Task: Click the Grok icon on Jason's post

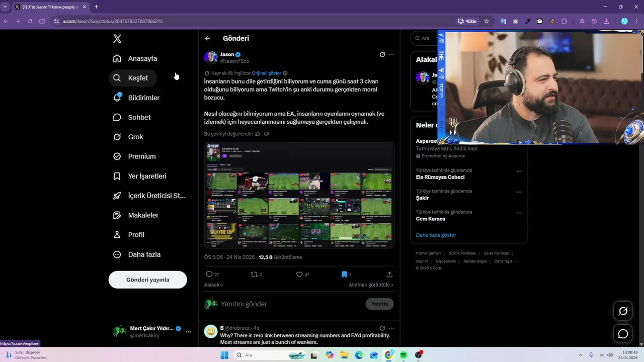Action: (x=382, y=55)
